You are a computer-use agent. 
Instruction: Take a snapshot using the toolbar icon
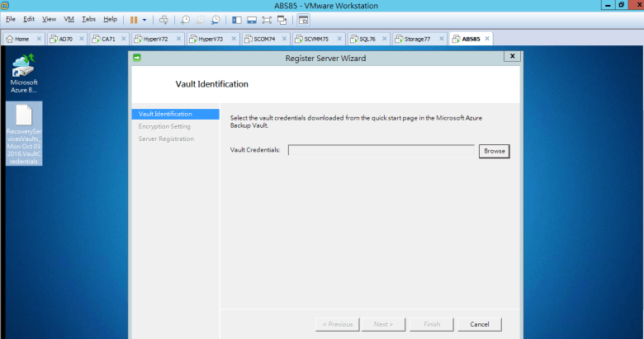point(185,18)
